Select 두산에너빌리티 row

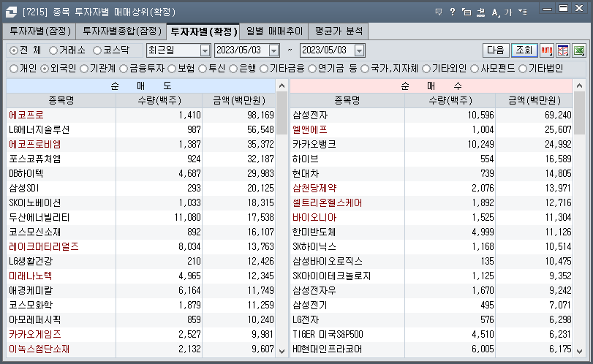coord(140,218)
